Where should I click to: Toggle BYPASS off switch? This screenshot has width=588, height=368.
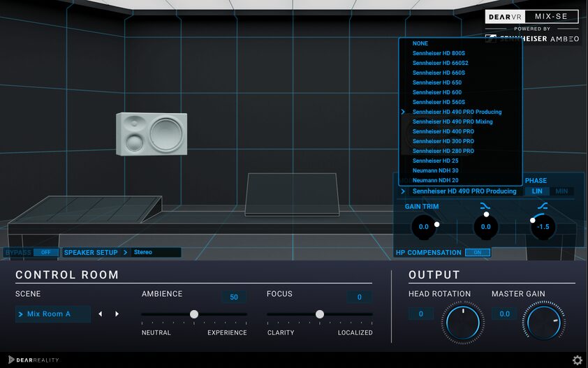point(46,253)
